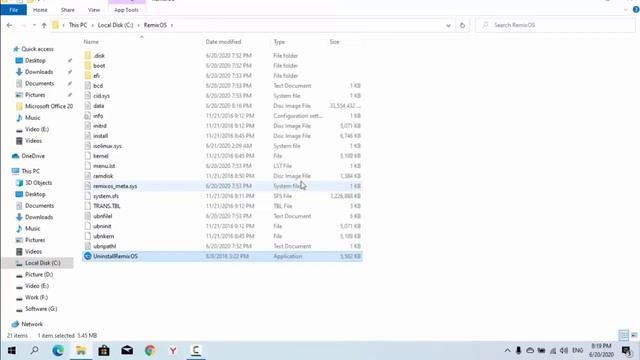
Task: Select the info configuration file icon
Action: coord(87,116)
